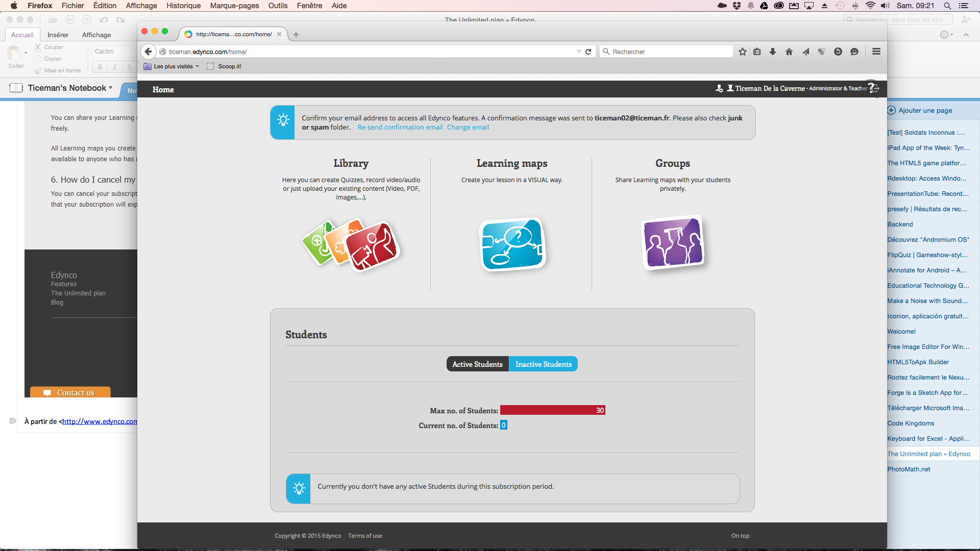
Task: Reload the page with the refresh icon
Action: click(x=588, y=52)
